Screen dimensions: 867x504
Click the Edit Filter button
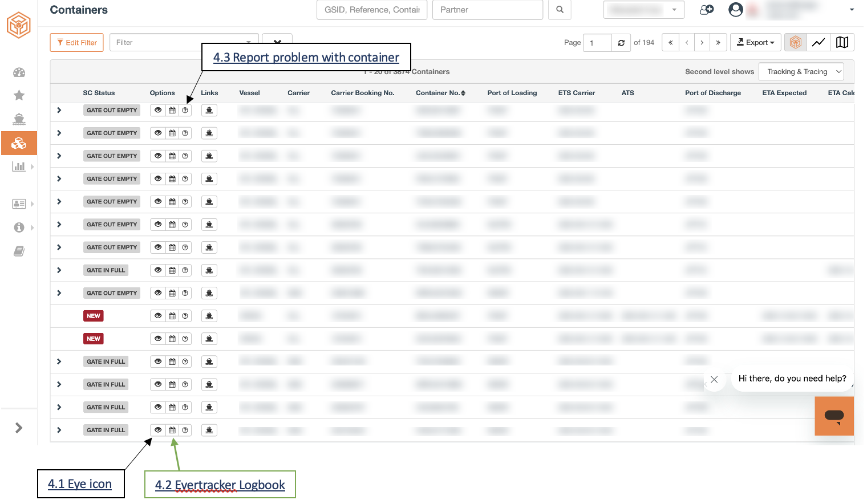[77, 43]
